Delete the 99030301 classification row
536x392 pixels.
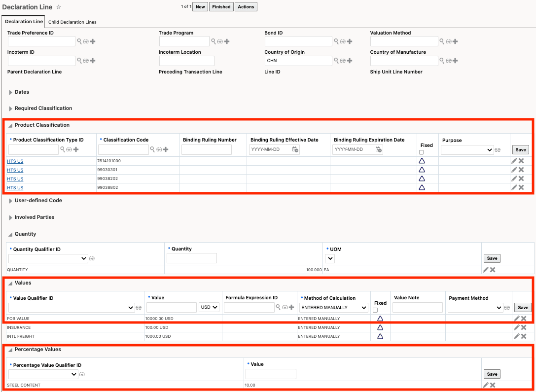point(521,170)
